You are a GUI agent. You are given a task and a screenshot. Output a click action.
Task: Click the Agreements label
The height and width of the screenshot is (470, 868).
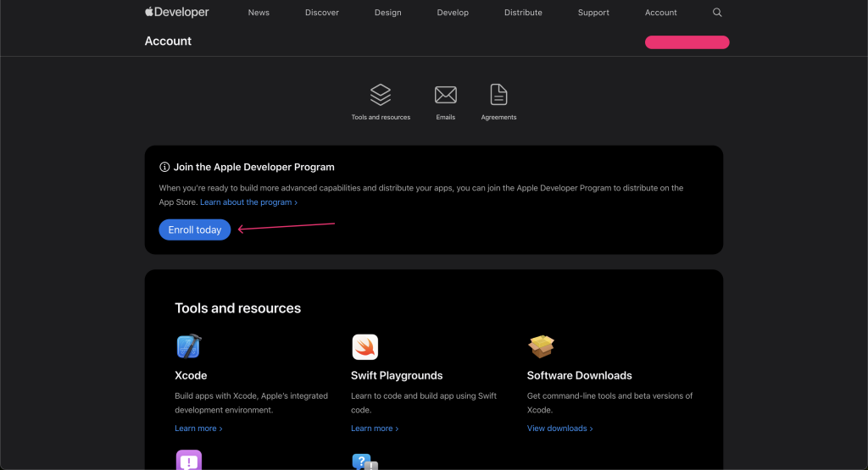click(498, 117)
